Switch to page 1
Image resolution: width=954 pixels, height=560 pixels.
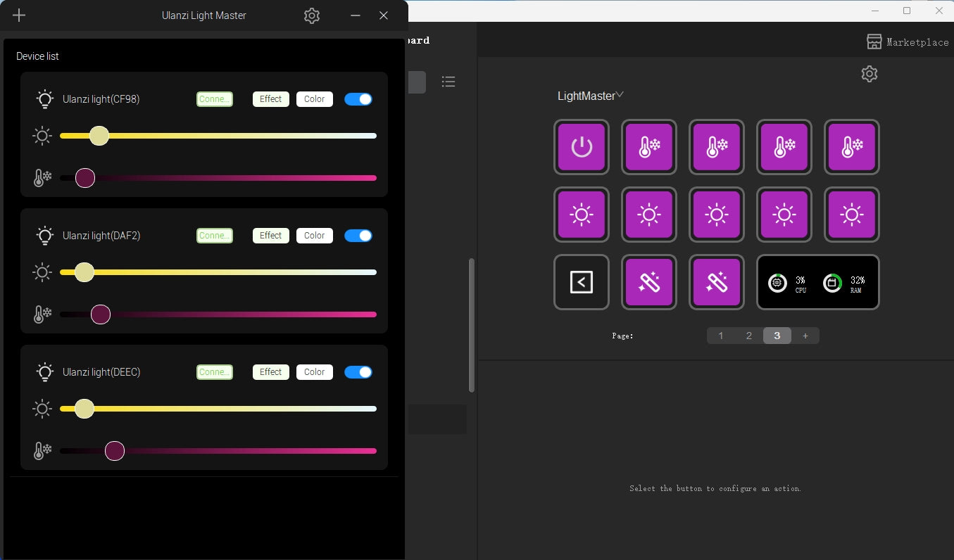[720, 336]
